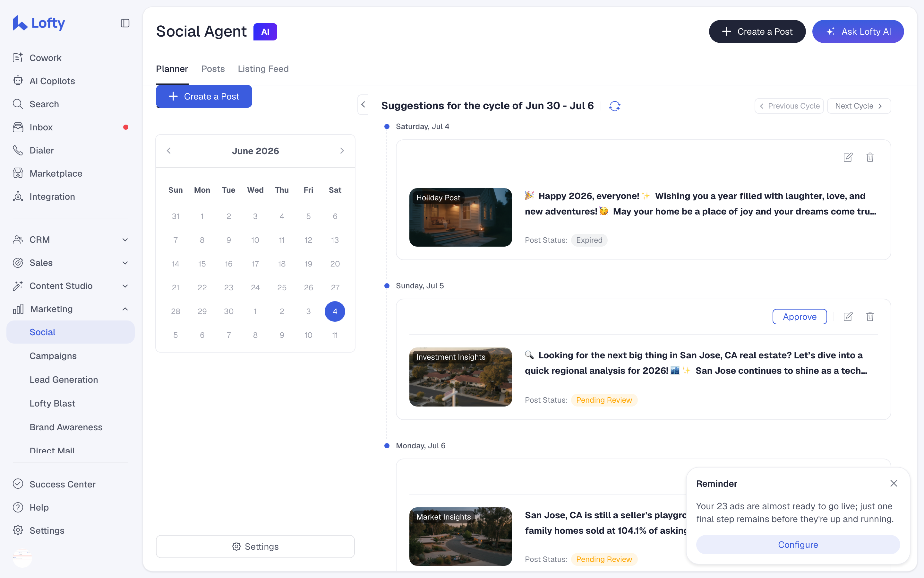This screenshot has width=924, height=578.
Task: Click the Monday, Jul 6 heading
Action: 420,445
